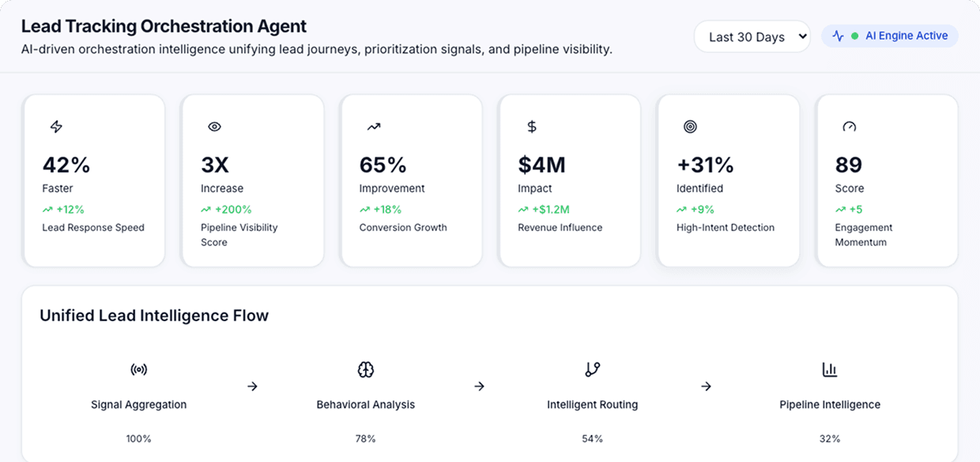Toggle the AI Engine Active status indicator

coord(889,35)
